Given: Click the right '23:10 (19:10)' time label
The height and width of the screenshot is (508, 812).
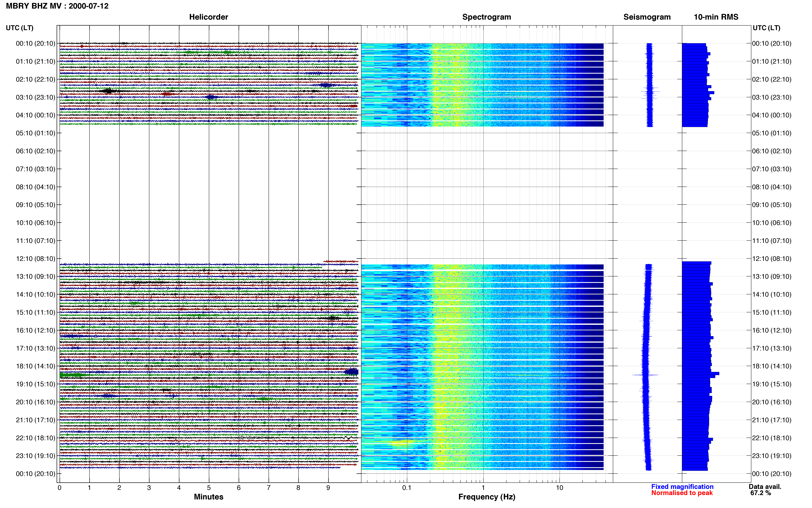Looking at the screenshot, I should point(772,456).
